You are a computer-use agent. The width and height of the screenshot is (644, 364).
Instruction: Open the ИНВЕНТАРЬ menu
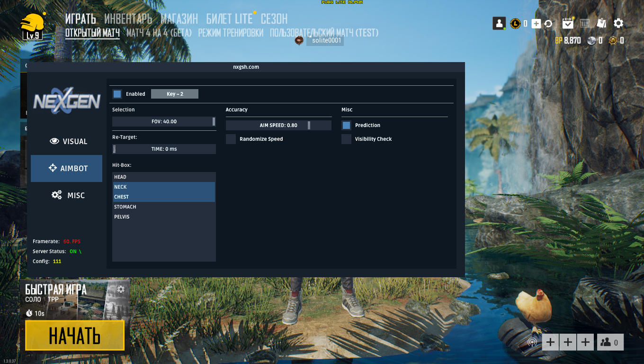coord(128,19)
